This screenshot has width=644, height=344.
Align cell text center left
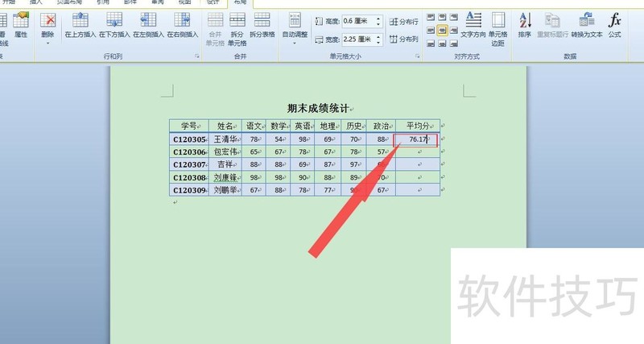431,30
